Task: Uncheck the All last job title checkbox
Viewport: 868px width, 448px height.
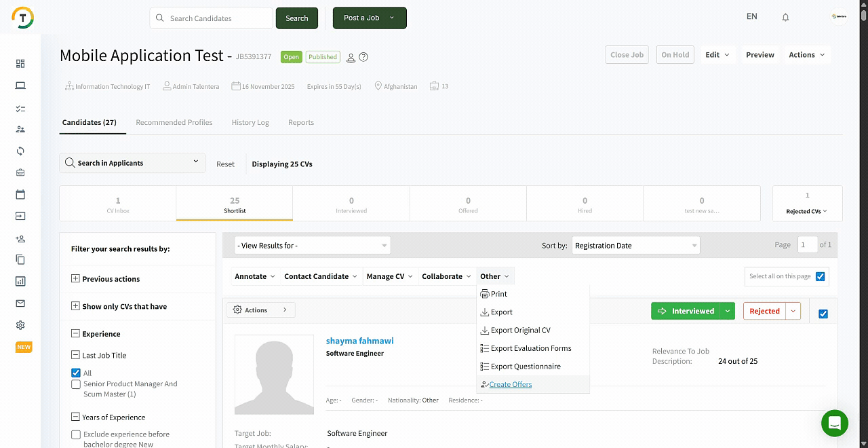Action: pos(76,373)
